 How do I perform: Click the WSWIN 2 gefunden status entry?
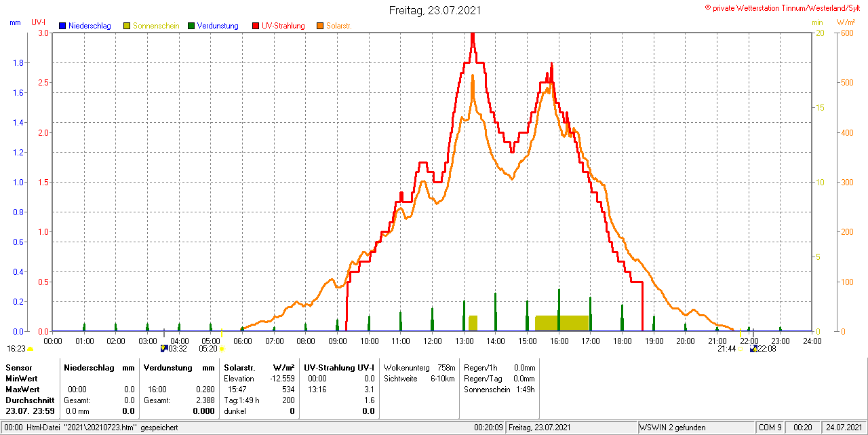coord(673,428)
